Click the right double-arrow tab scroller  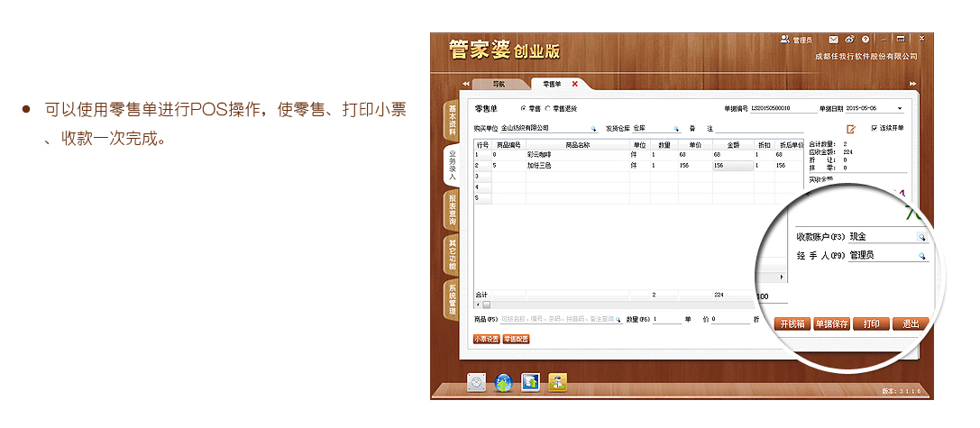913,84
